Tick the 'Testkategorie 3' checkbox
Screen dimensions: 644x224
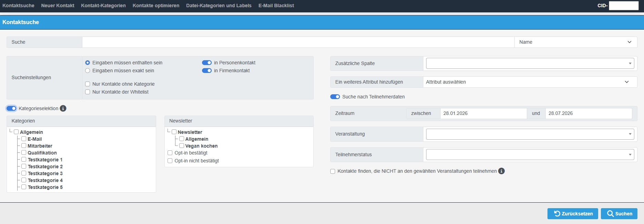click(x=24, y=173)
